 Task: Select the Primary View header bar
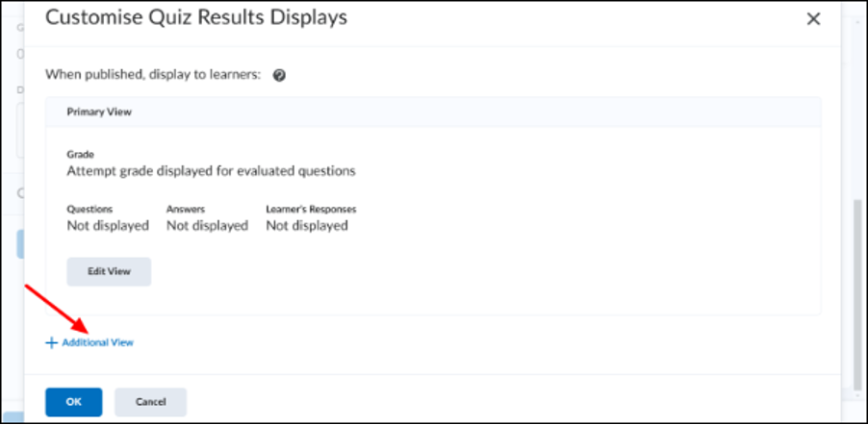click(x=433, y=112)
